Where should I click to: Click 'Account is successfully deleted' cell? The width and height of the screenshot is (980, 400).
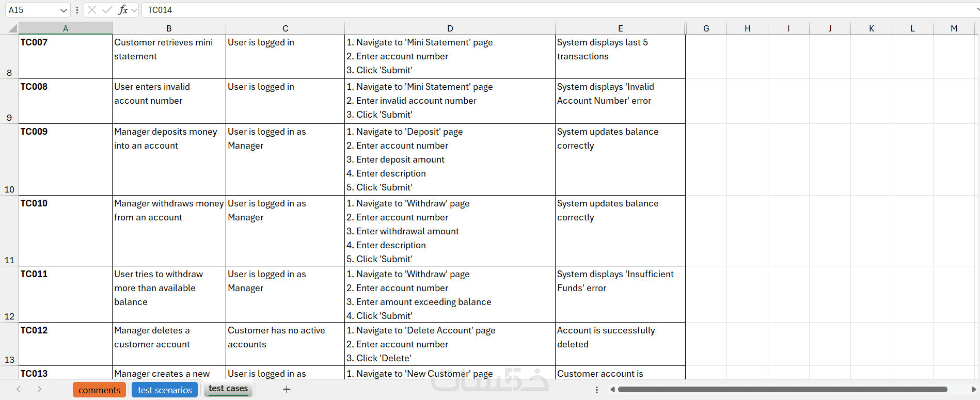click(620, 344)
